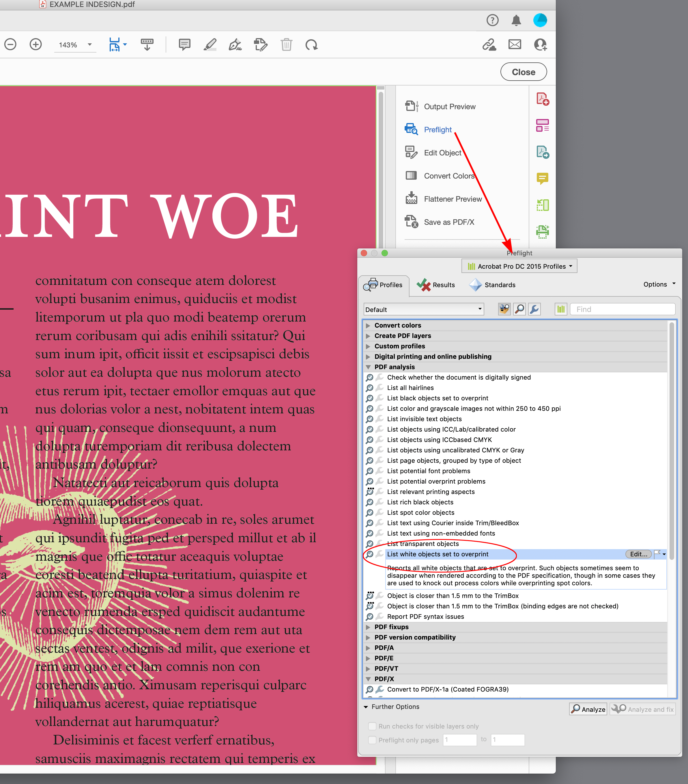The height and width of the screenshot is (784, 688).
Task: Expand the 'Convert colors' category
Action: [368, 325]
